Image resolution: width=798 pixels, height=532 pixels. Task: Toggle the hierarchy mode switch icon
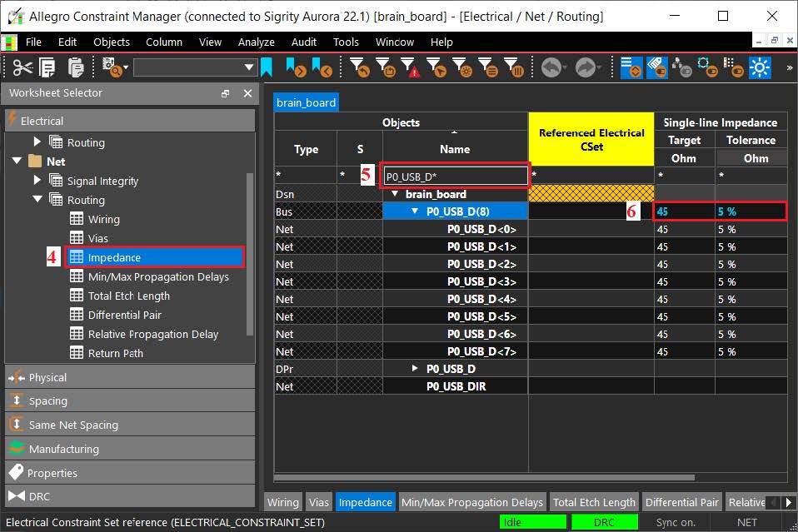pos(682,67)
